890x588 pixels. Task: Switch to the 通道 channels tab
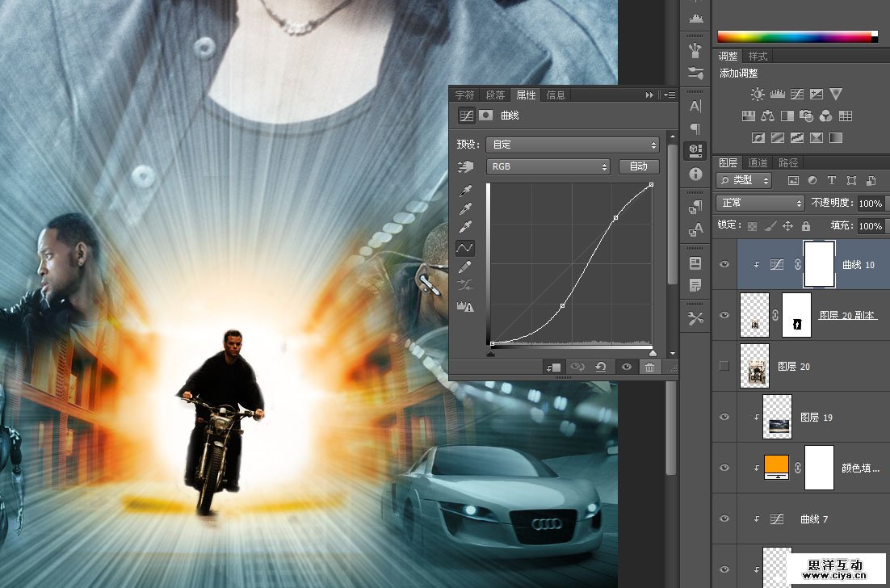(758, 162)
